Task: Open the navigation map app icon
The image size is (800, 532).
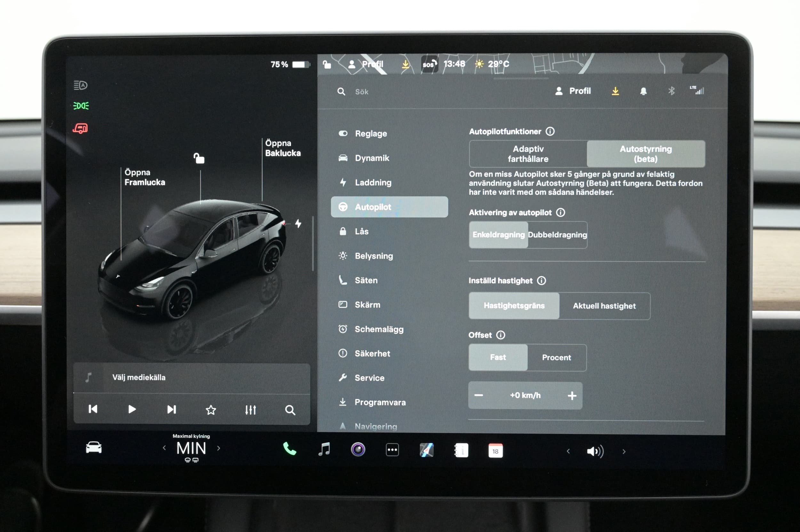Action: click(427, 450)
